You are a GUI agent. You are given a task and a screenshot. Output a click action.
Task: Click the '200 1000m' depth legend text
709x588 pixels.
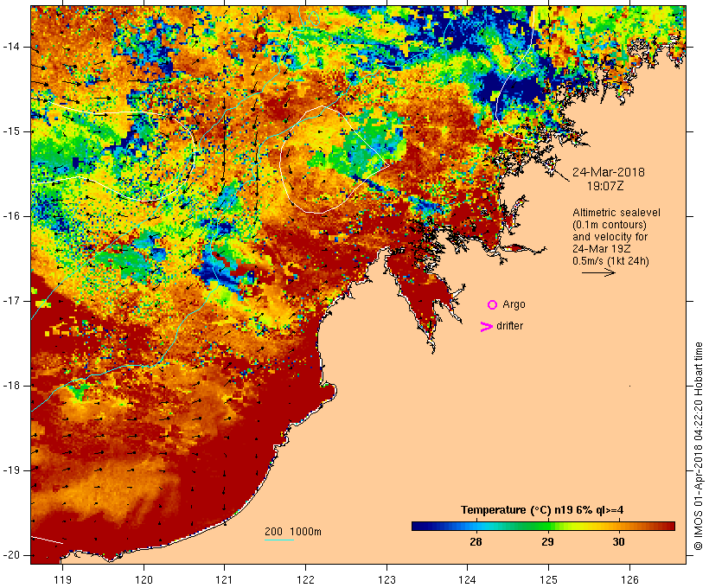pos(293,532)
